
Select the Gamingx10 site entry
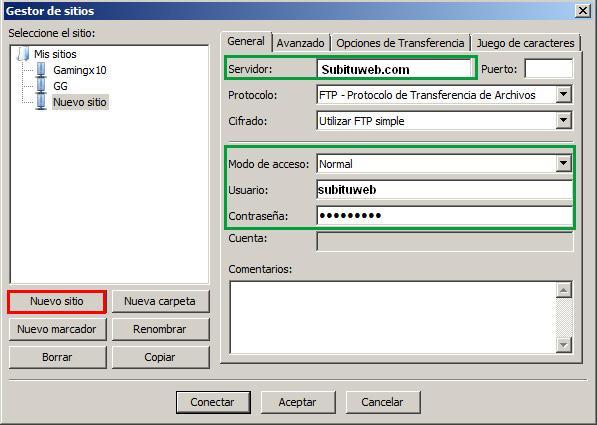80,70
